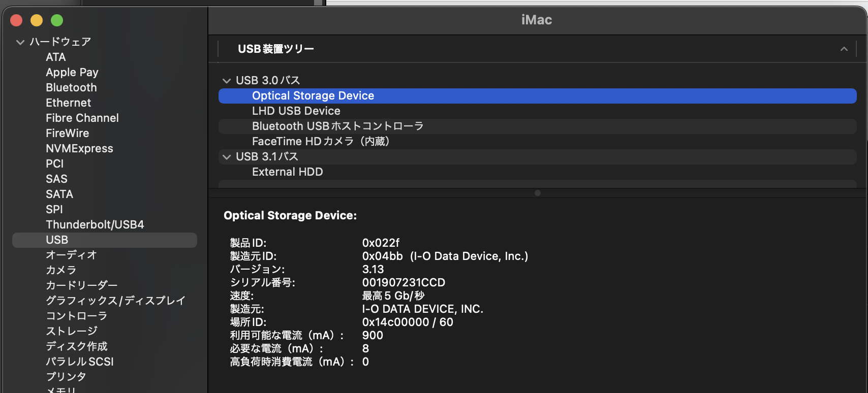The width and height of the screenshot is (868, 393).
Task: Open オーディオ sidebar item
Action: [71, 255]
